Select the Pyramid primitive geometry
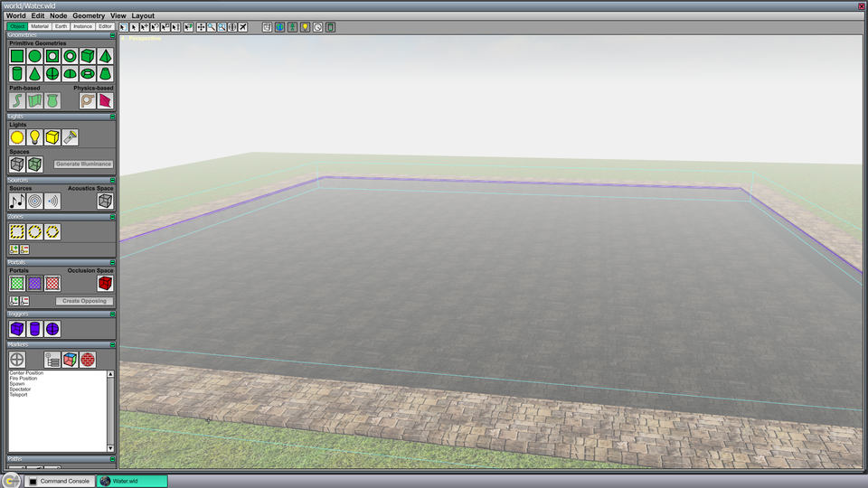Viewport: 868px width, 488px height. click(x=105, y=56)
